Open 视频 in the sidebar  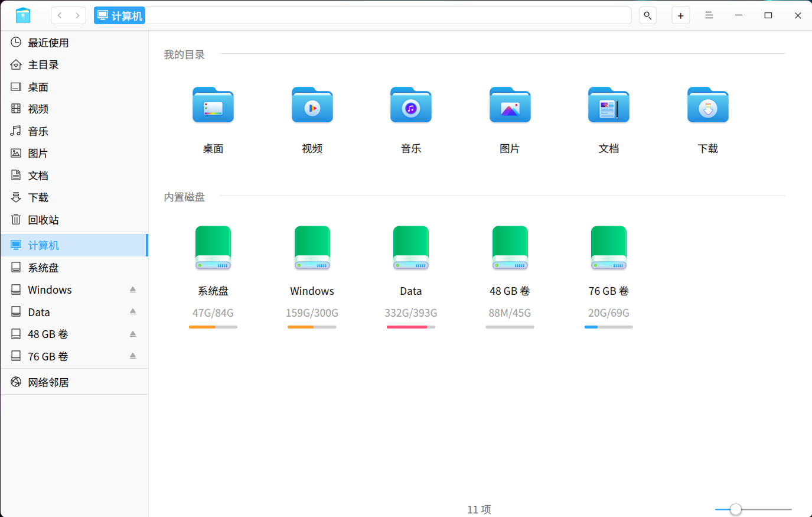click(74, 109)
